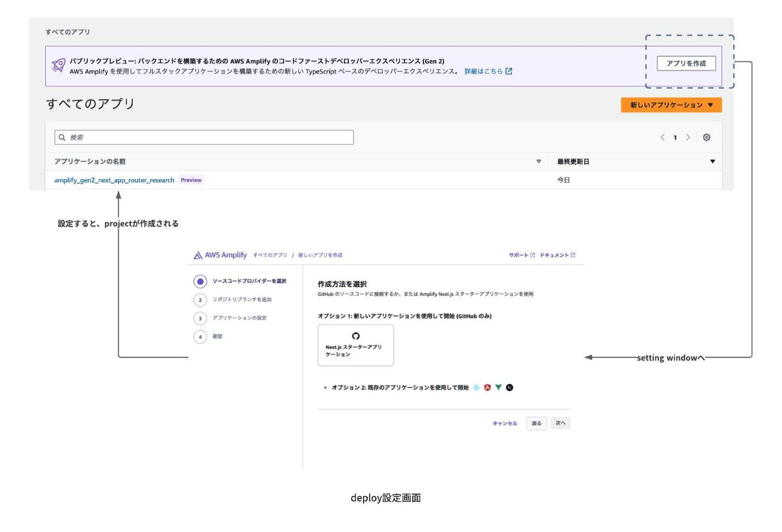Click the すべてのアプリ large heading
Viewport: 782px width, 532px height.
pyautogui.click(x=90, y=104)
